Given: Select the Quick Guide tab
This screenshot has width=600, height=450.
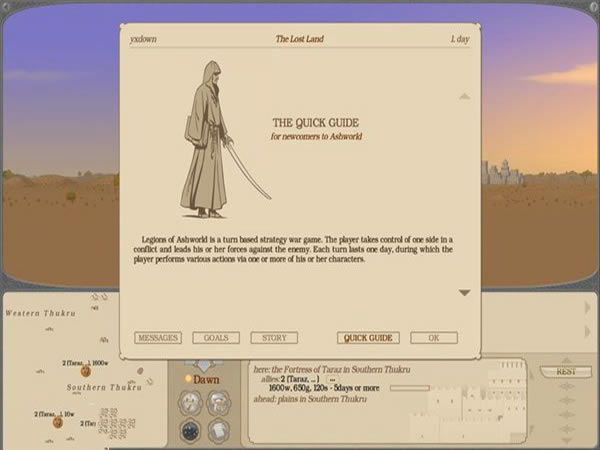Looking at the screenshot, I should click(x=368, y=338).
